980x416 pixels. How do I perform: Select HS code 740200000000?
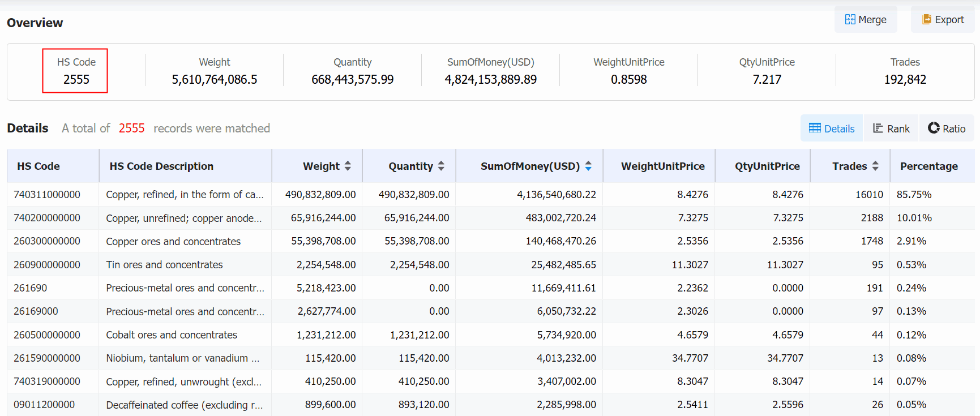tap(47, 218)
